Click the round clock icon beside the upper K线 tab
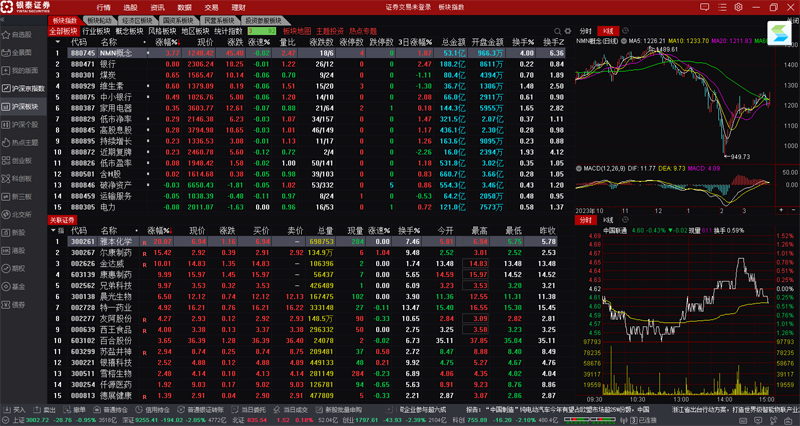Image resolution: width=800 pixels, height=426 pixels. tap(626, 31)
